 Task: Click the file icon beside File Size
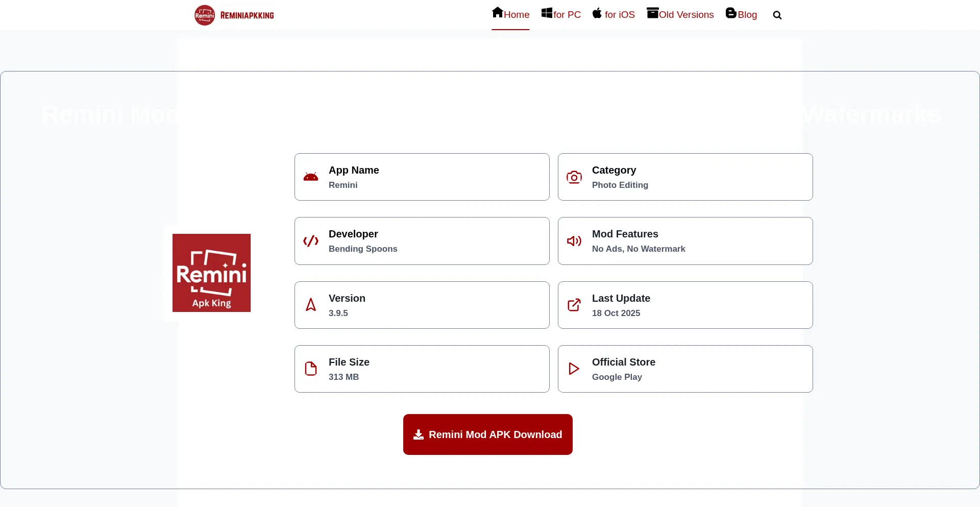pos(311,369)
